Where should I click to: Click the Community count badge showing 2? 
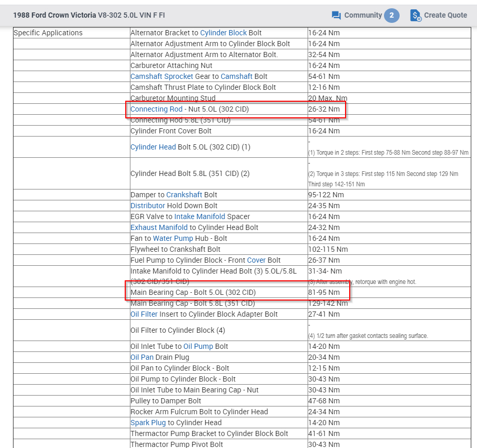(x=391, y=15)
